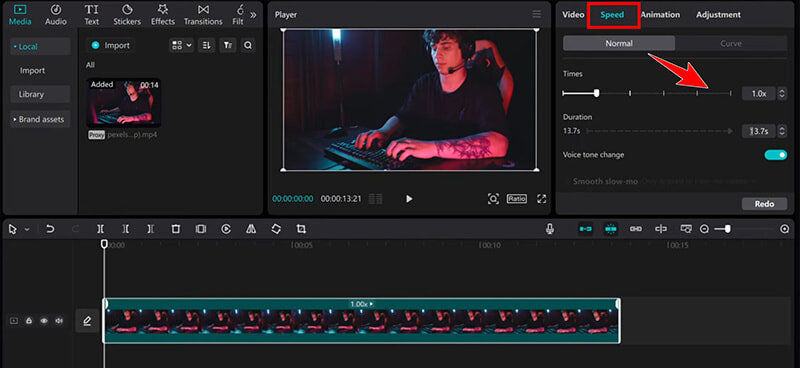
Task: Expand the Local section in the sidebar
Action: [40, 46]
